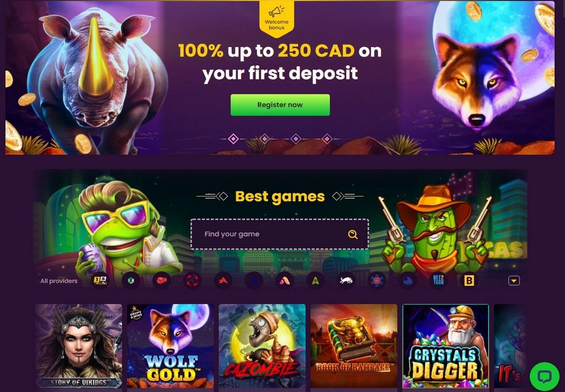Select the red dice provider icon

162,281
